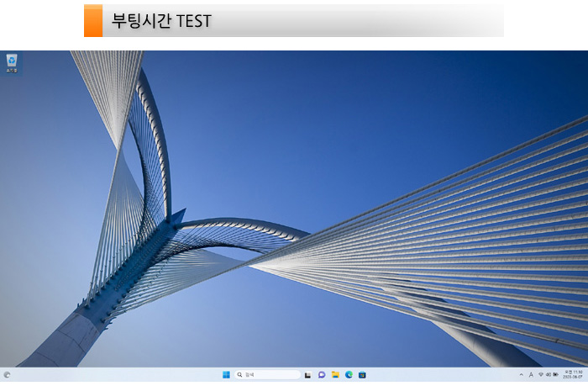Launch the purple Chat app icon
Screen dimensions: 588x386
click(x=322, y=375)
